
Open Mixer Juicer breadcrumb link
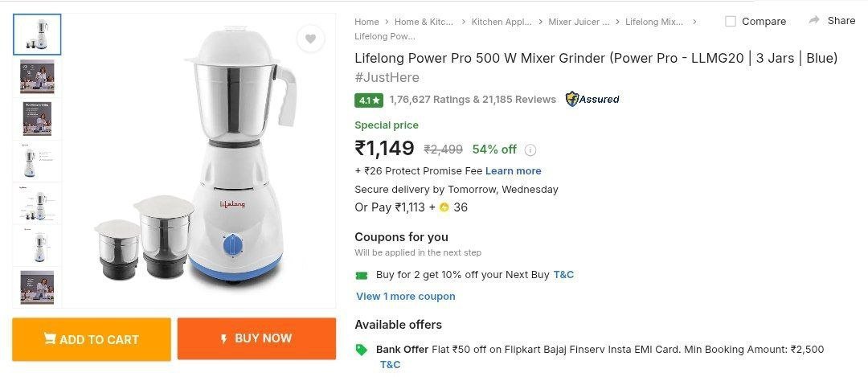pos(579,22)
